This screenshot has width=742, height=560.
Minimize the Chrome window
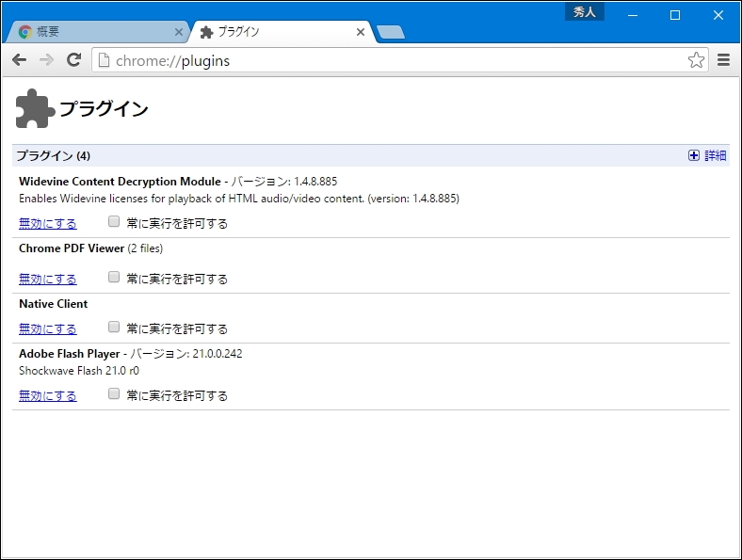633,15
